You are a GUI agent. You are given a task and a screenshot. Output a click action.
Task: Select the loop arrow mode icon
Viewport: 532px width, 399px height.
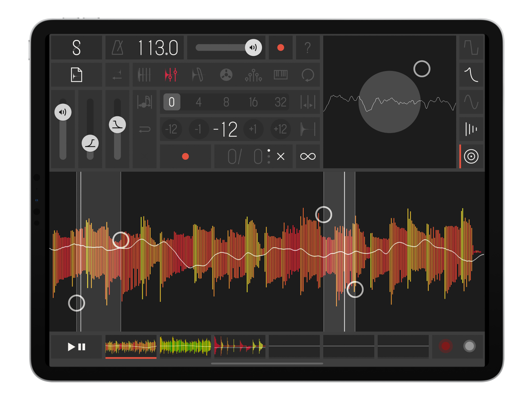307,75
